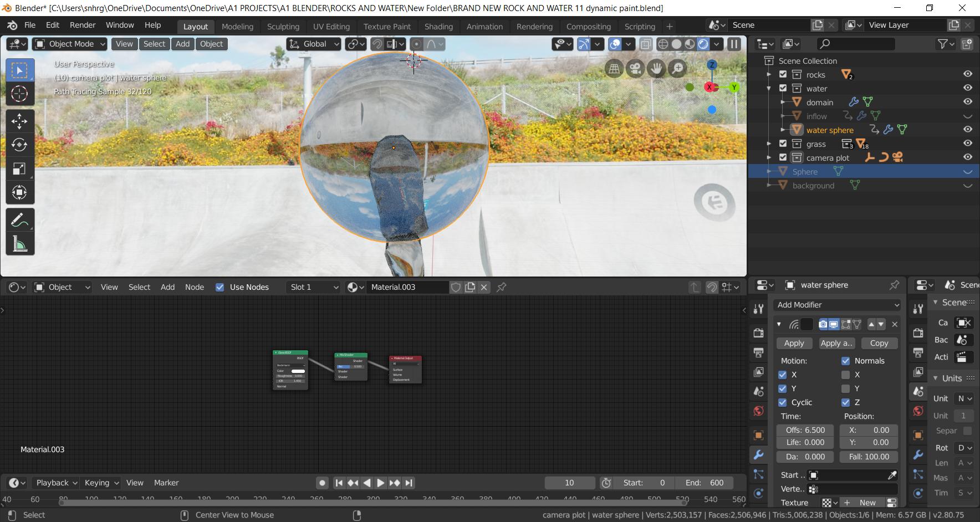Viewport: 980px width, 522px height.
Task: Open the Add Modifier dropdown
Action: click(838, 305)
